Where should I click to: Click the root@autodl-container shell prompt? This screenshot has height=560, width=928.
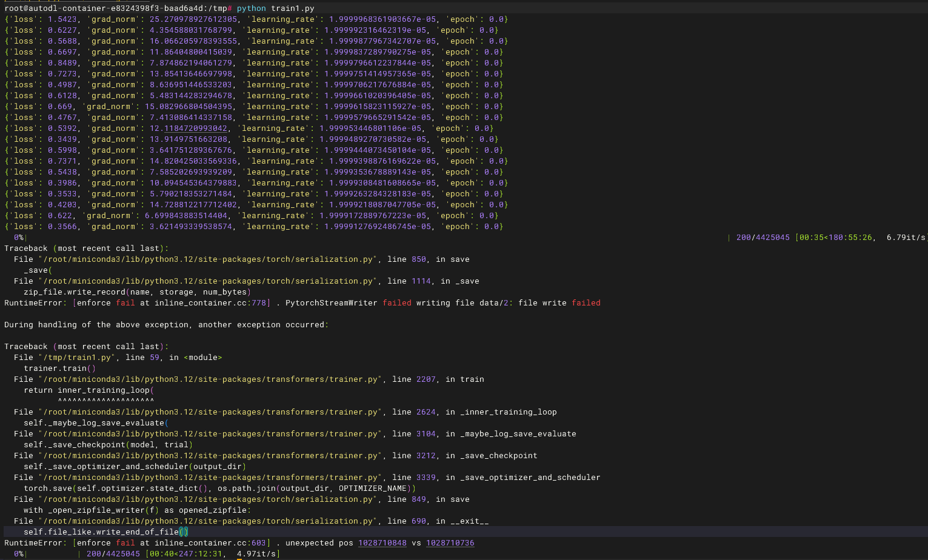click(x=118, y=8)
